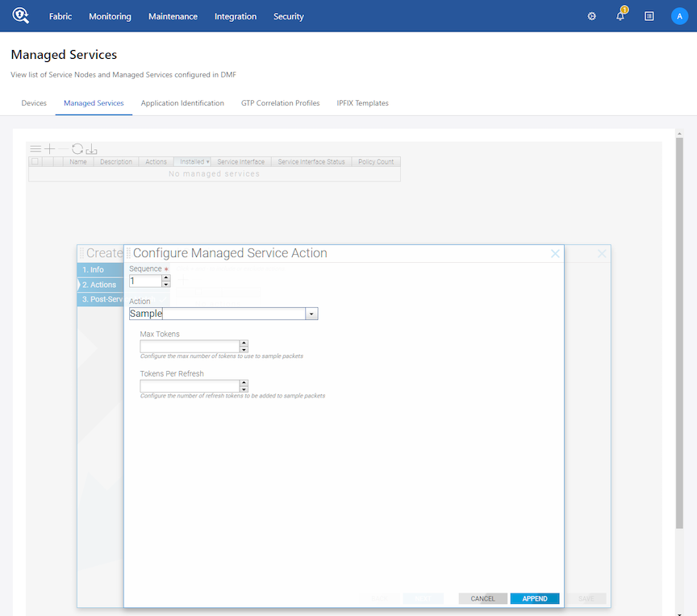This screenshot has height=616, width=697.
Task: Click the export download icon
Action: pyautogui.click(x=92, y=149)
